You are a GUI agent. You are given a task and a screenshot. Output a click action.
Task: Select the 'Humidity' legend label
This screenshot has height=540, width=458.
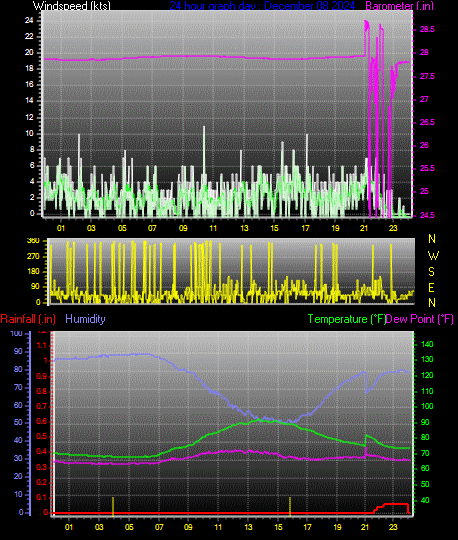click(x=85, y=319)
